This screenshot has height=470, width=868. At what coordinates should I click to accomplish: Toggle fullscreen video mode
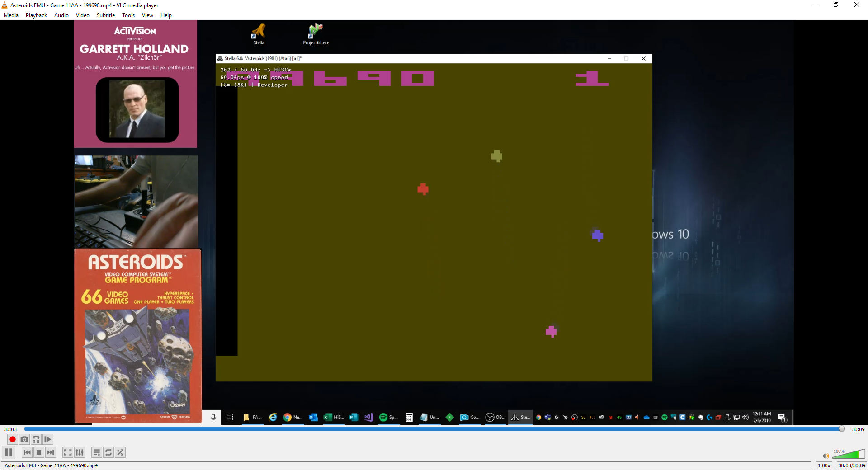(68, 452)
